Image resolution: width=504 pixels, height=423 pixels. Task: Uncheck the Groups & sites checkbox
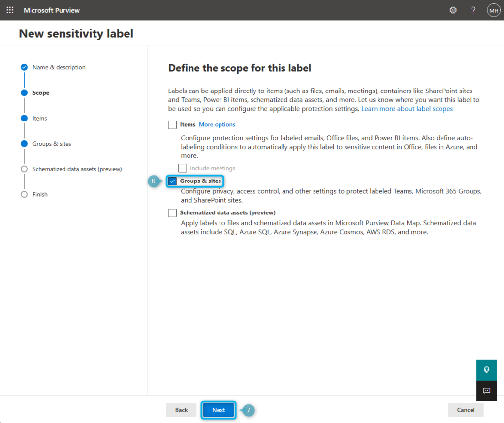[x=172, y=181]
